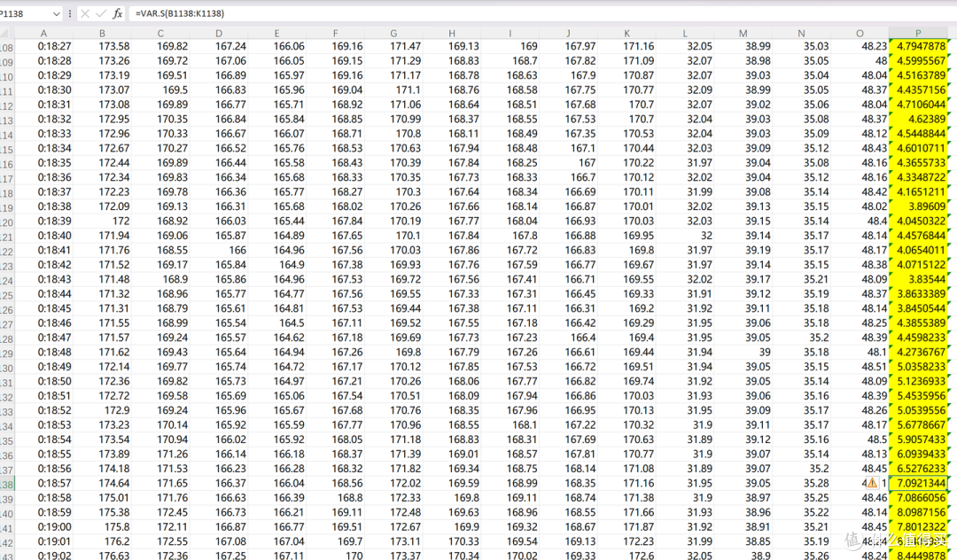Select yellow cell 3.89609
Image resolution: width=957 pixels, height=560 pixels.
[919, 206]
